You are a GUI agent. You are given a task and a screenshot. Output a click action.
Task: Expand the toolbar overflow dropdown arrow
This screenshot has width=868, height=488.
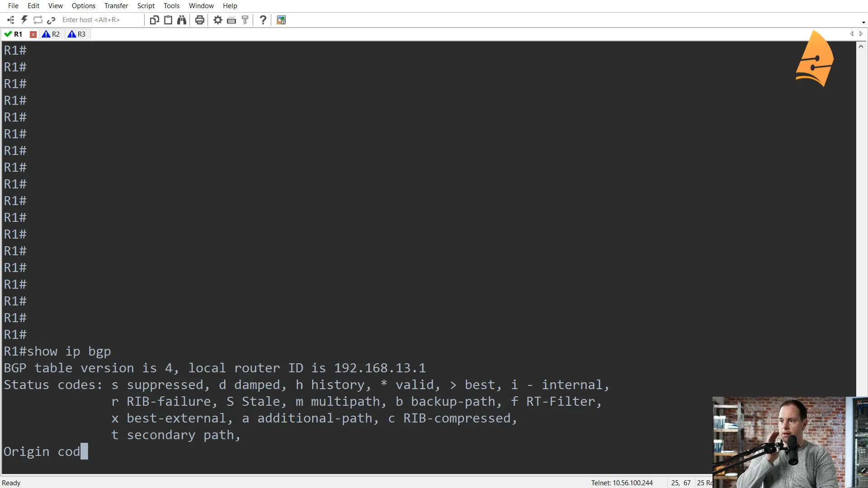(x=863, y=22)
